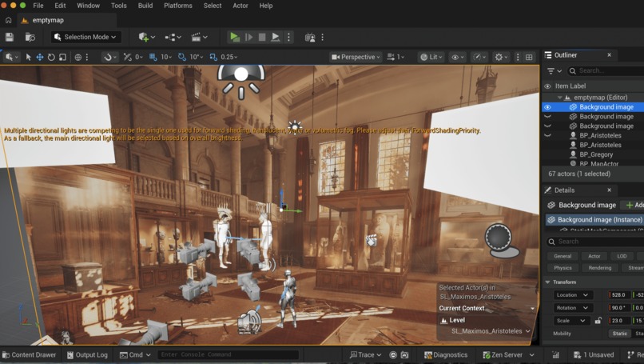Open the performance and scalability gauge menu
Viewport: 644px width, 364px height.
point(479,57)
